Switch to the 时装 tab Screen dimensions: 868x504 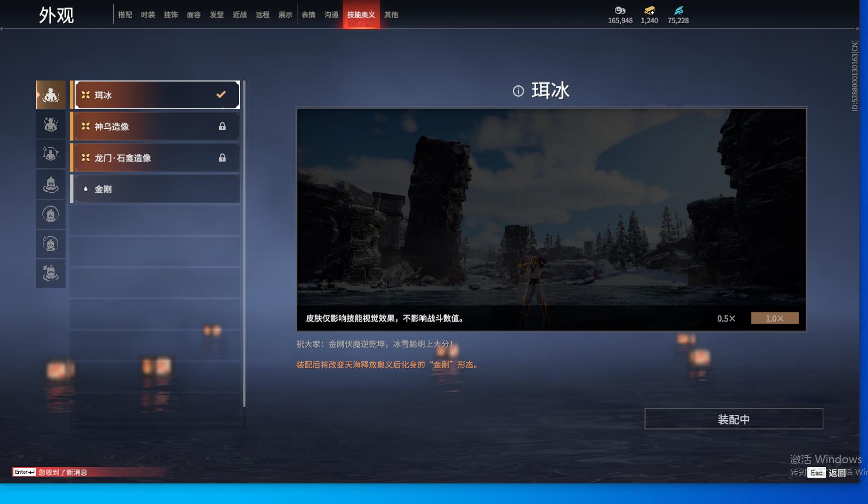pos(148,15)
